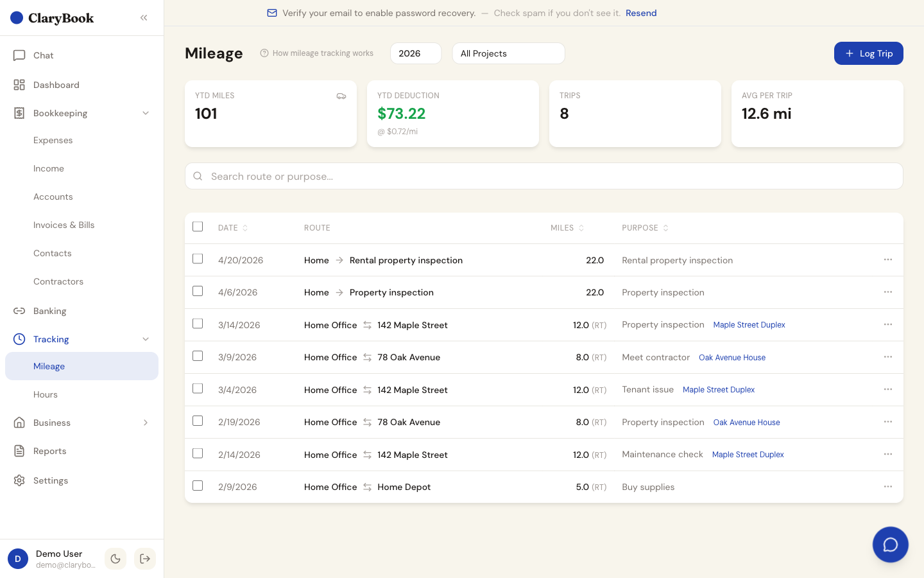Tick the checkbox for the 2/9/2026 trip
This screenshot has width=924, height=578.
click(198, 486)
